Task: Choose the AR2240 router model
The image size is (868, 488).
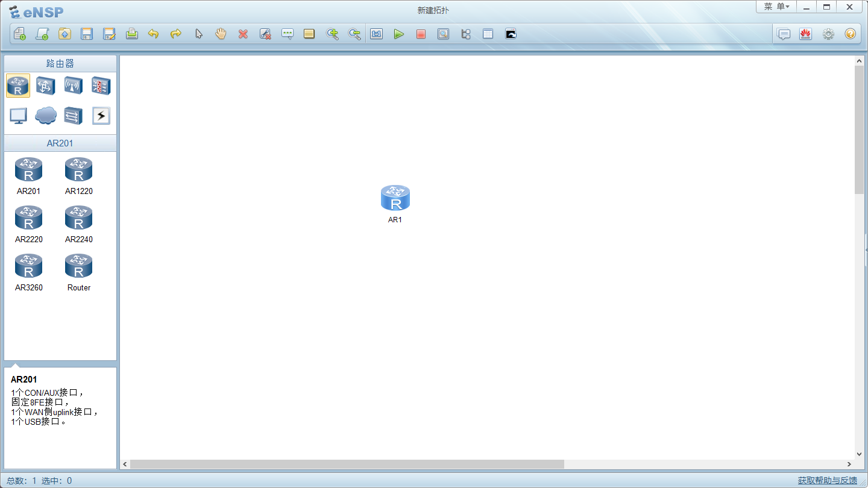Action: [x=79, y=224]
